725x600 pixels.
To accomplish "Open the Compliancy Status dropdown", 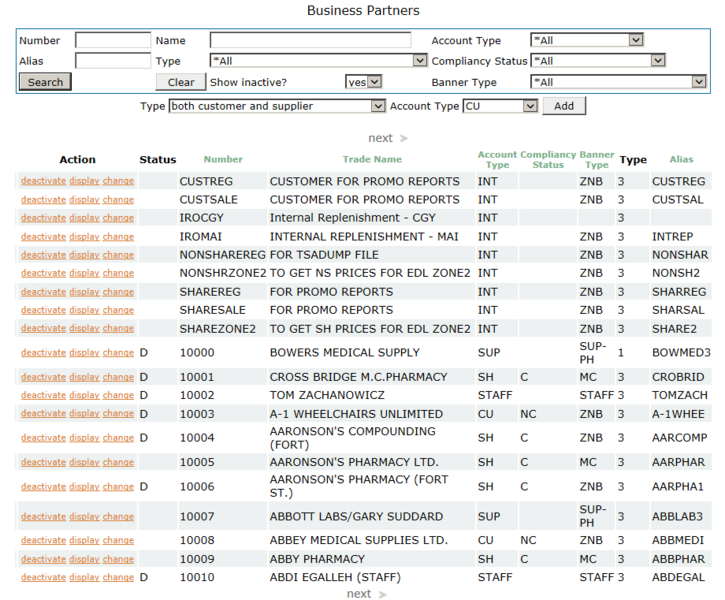I will pyautogui.click(x=598, y=61).
